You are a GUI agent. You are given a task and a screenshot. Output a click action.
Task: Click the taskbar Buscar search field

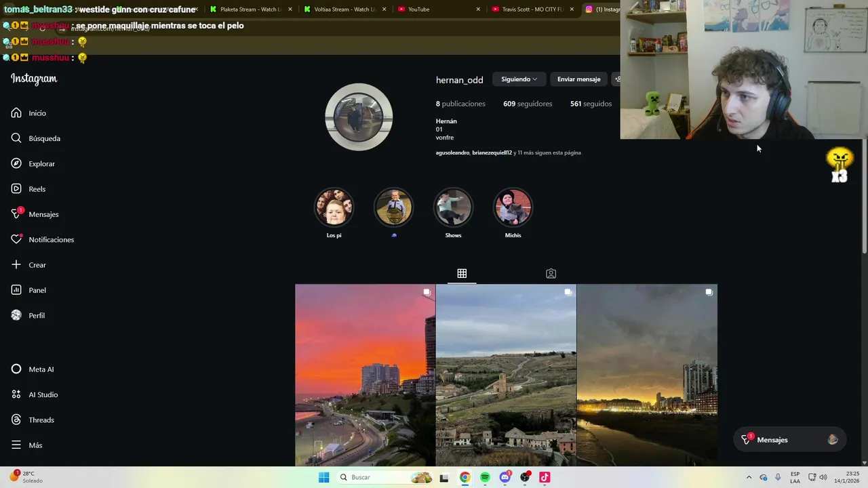(384, 477)
